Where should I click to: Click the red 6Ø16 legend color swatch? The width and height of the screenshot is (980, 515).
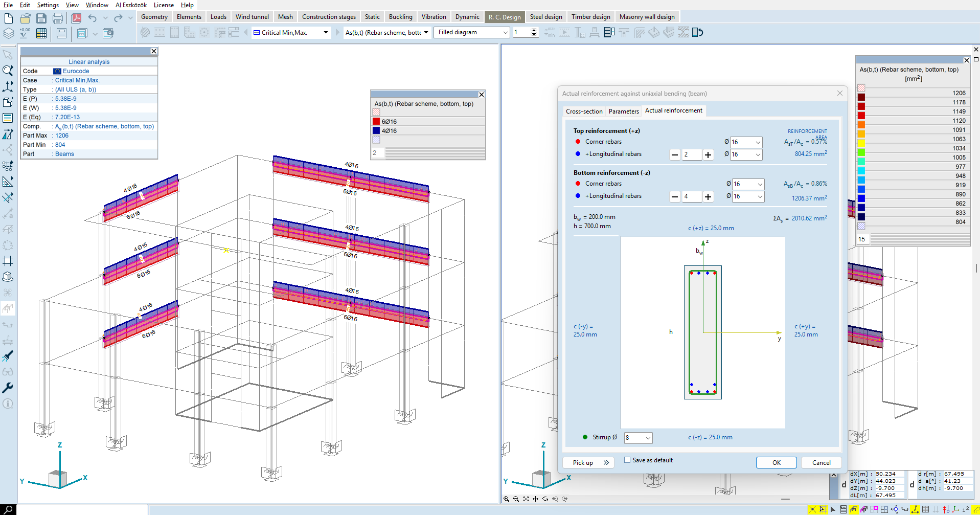coord(376,121)
